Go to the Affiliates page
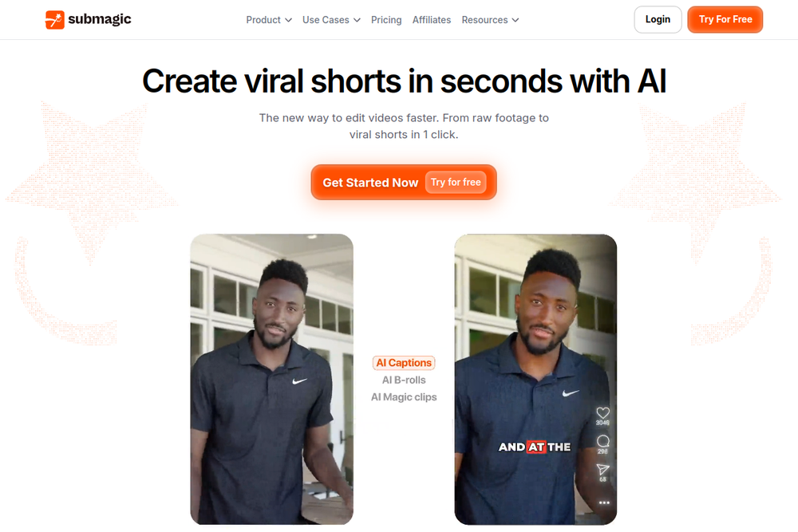This screenshot has height=532, width=798. (432, 20)
